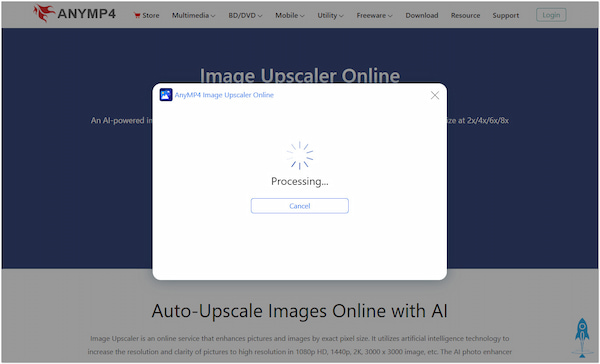This screenshot has height=364, width=600.
Task: Expand the Mobile menu
Action: [290, 15]
